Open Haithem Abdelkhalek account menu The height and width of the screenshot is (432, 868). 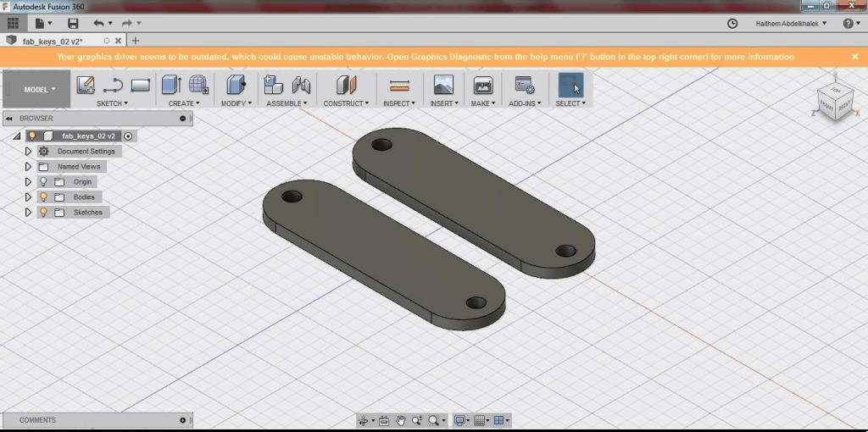(x=791, y=23)
